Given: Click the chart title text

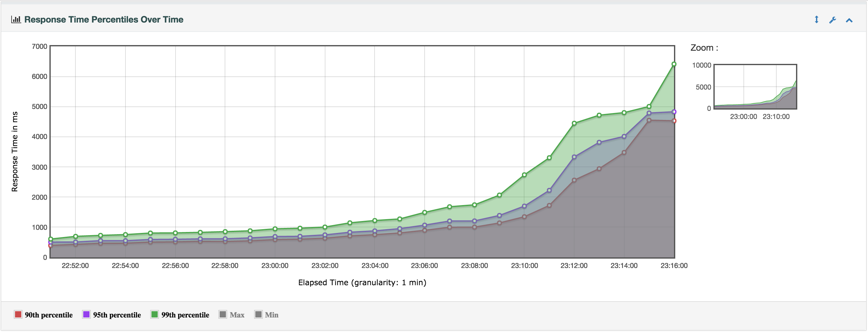Looking at the screenshot, I should [104, 19].
